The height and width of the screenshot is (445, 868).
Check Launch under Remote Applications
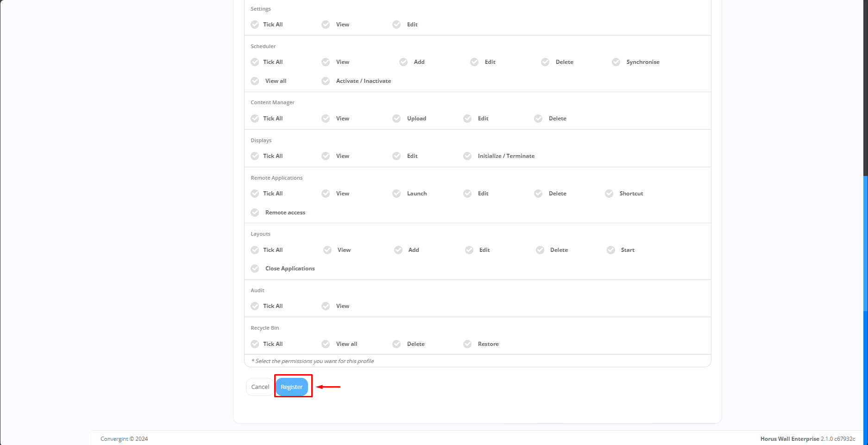pyautogui.click(x=396, y=194)
